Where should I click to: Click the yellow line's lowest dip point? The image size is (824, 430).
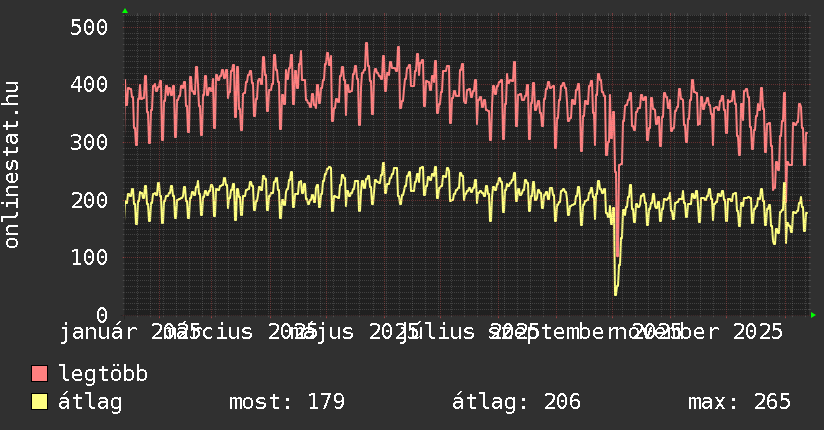point(615,294)
